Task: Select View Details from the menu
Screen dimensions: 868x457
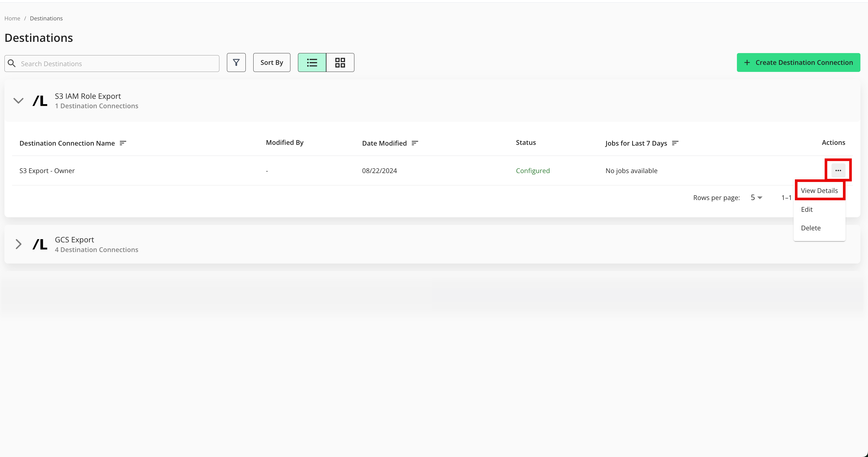Action: pyautogui.click(x=819, y=191)
